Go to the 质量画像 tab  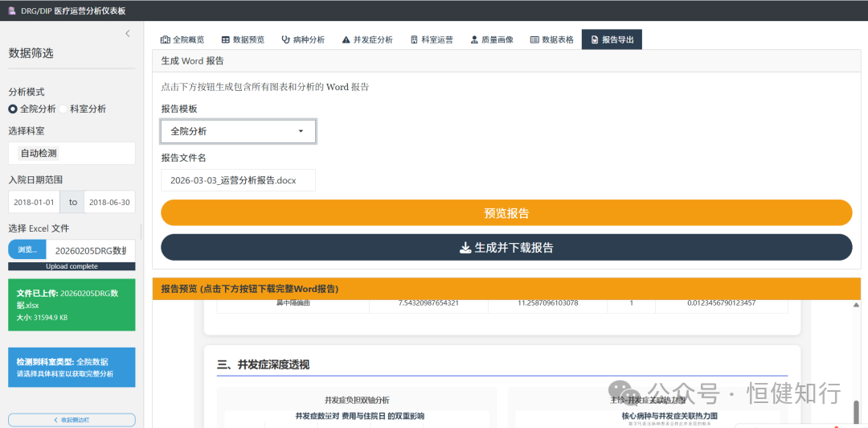pyautogui.click(x=492, y=39)
